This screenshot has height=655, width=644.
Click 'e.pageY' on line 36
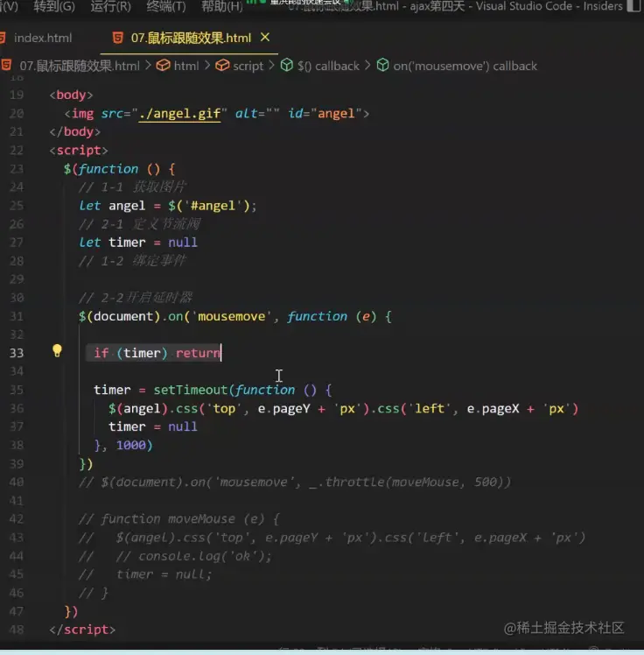point(283,409)
